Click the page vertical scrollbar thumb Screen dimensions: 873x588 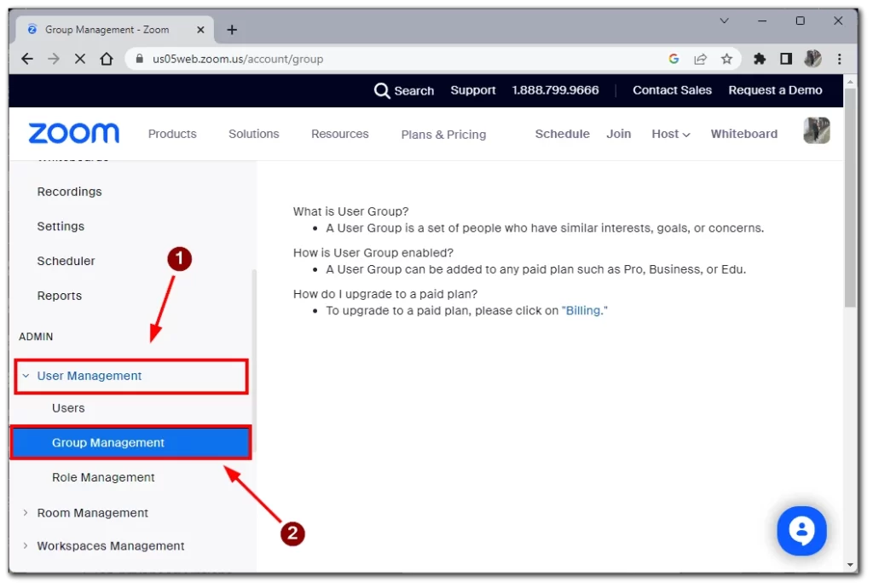click(x=850, y=198)
